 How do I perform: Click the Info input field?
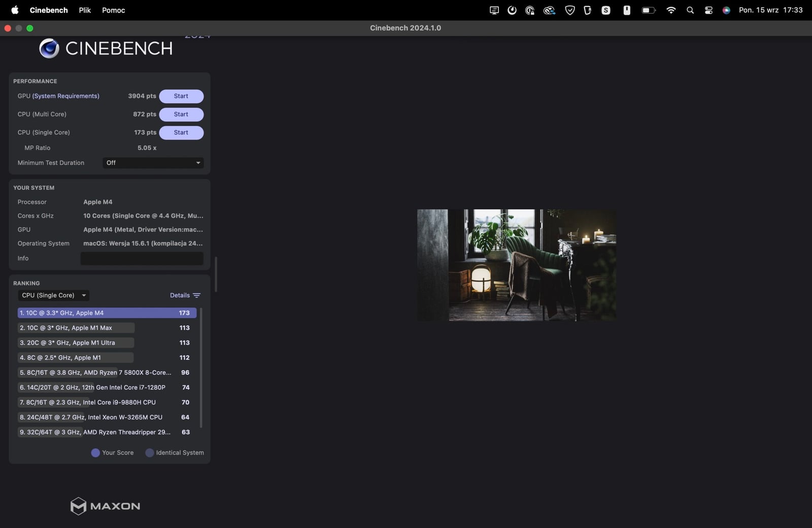click(142, 258)
